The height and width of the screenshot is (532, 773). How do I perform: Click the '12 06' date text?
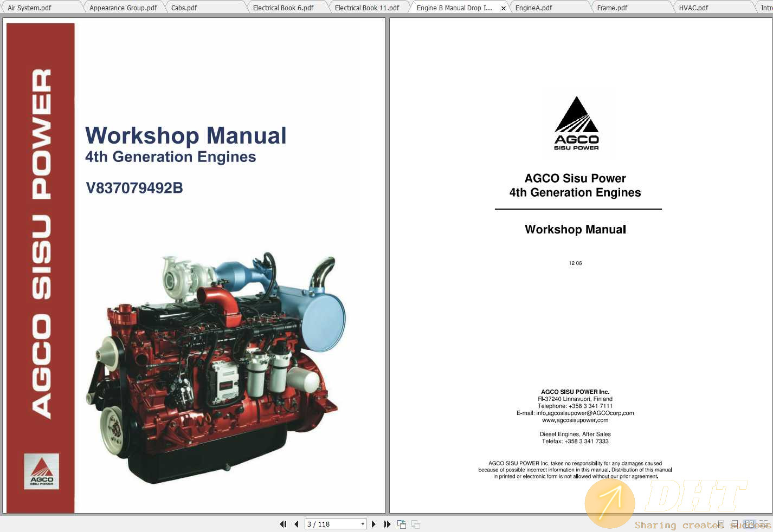575,263
